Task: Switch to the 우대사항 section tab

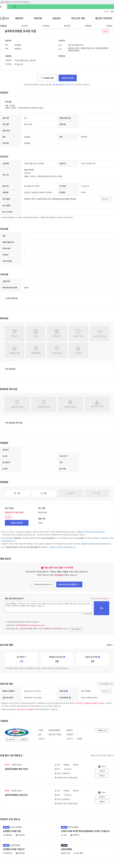Action: [x=46, y=26]
